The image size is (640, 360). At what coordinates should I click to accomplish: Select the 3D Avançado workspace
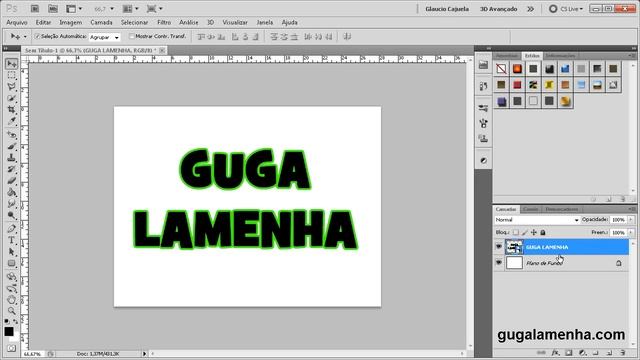point(498,9)
